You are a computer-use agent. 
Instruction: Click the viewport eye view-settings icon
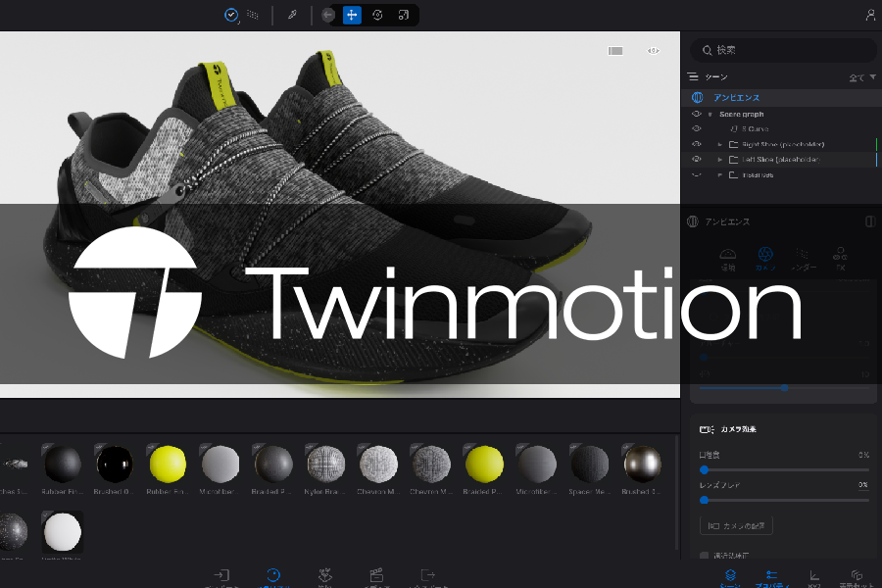pyautogui.click(x=653, y=51)
